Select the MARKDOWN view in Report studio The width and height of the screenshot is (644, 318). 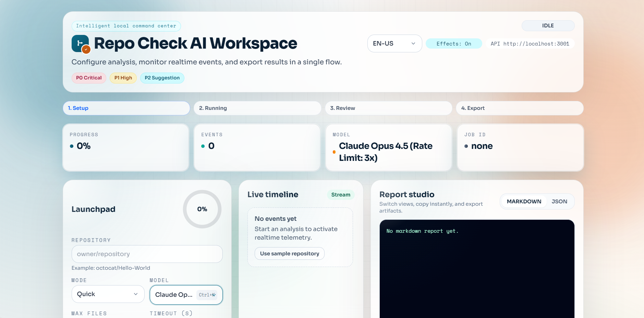[524, 201]
